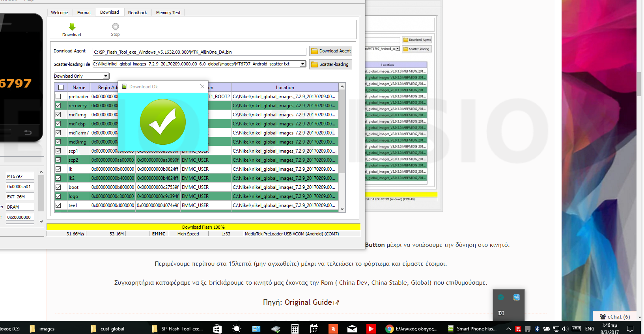Viewport: 644px width, 334px height.
Task: Uncheck the boot partition checkbox
Action: 58,187
